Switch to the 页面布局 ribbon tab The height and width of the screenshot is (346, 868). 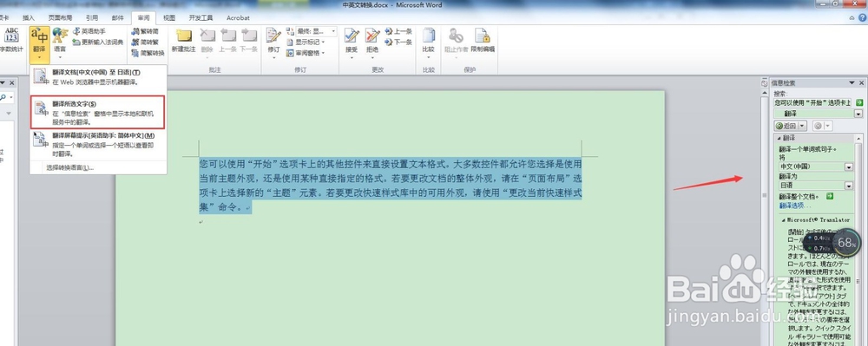coord(60,17)
